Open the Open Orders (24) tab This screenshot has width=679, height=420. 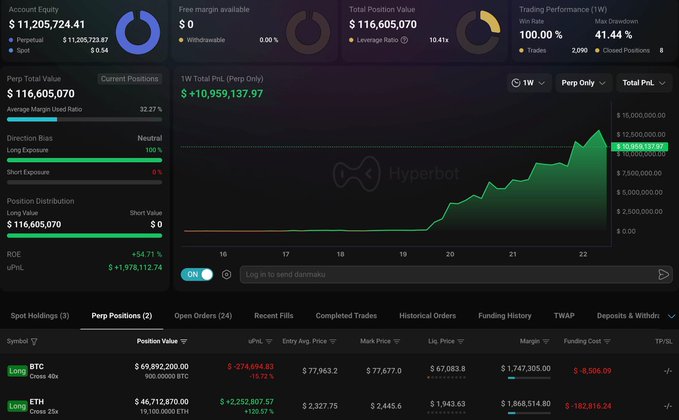pos(203,316)
